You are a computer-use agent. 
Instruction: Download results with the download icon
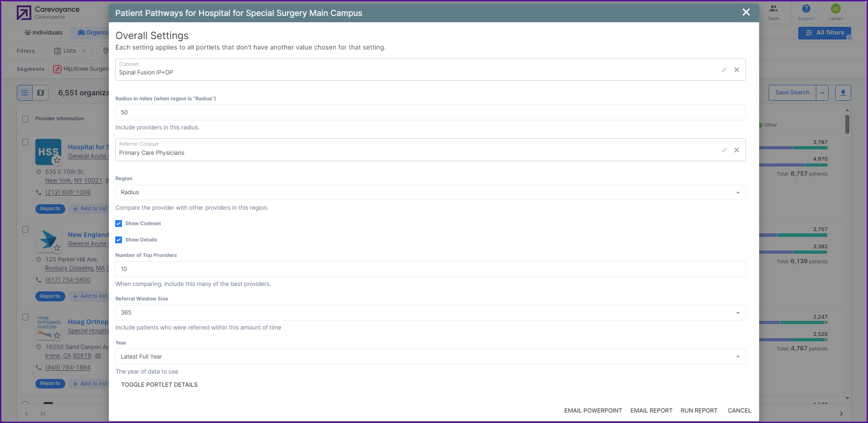pos(843,93)
